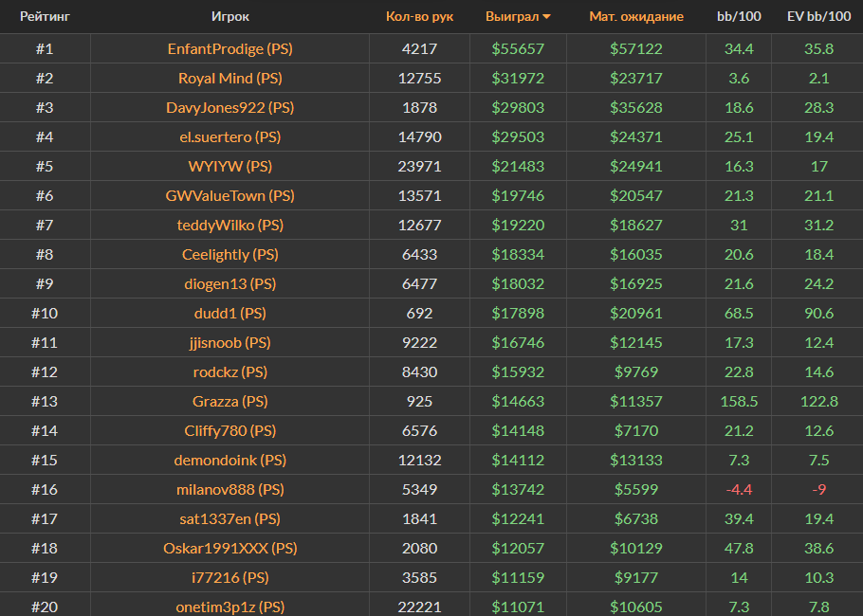The width and height of the screenshot is (863, 616).
Task: Open GWValueTown (PS) profile
Action: coord(230,195)
